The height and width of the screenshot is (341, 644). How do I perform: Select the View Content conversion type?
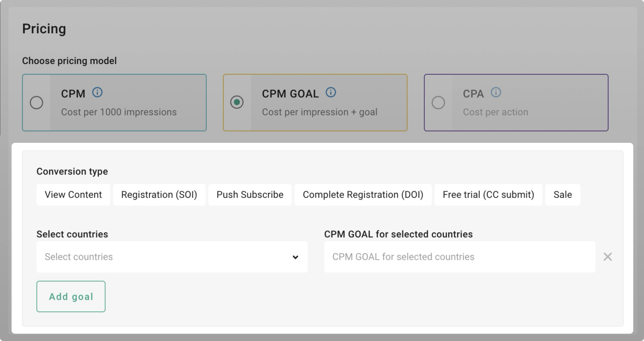(73, 195)
